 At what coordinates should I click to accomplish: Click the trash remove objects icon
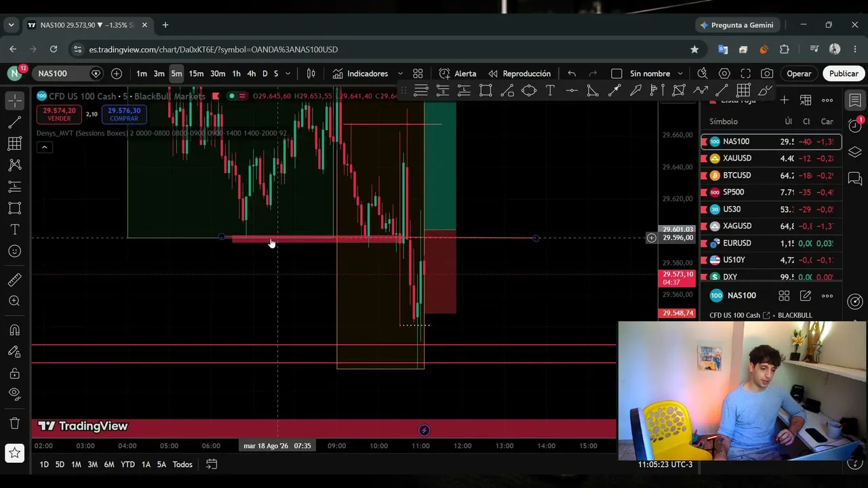pyautogui.click(x=14, y=424)
